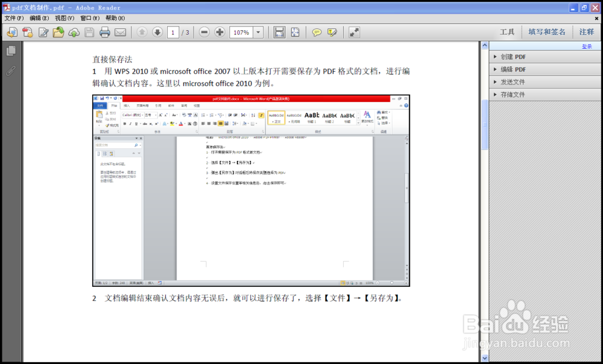Open the zoom level dropdown arrow
The image size is (603, 364).
tap(259, 33)
